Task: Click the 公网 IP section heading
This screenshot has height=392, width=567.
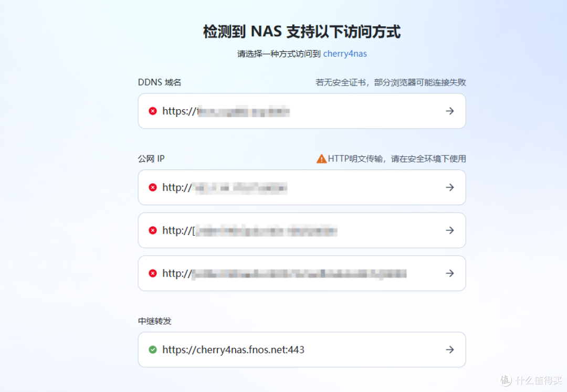Action: [151, 158]
